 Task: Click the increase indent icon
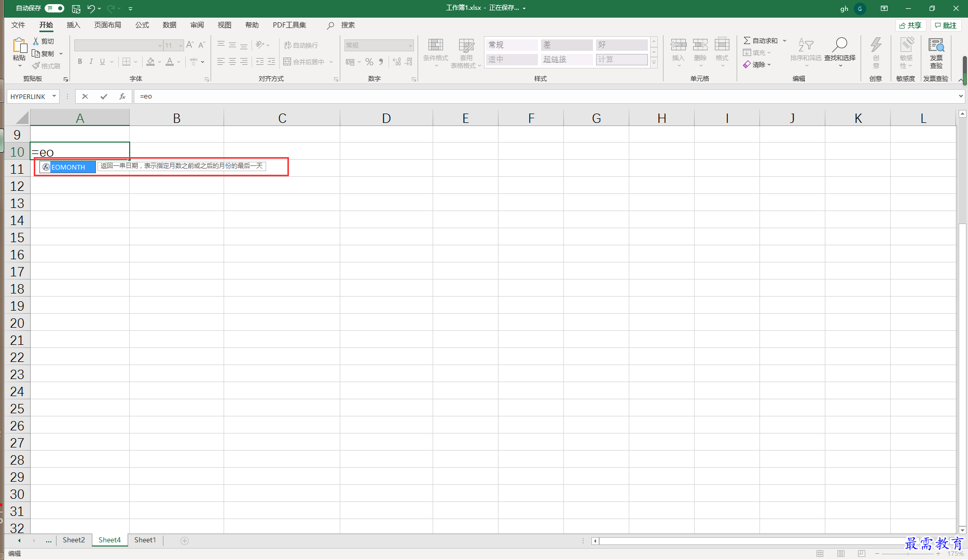[x=271, y=62]
